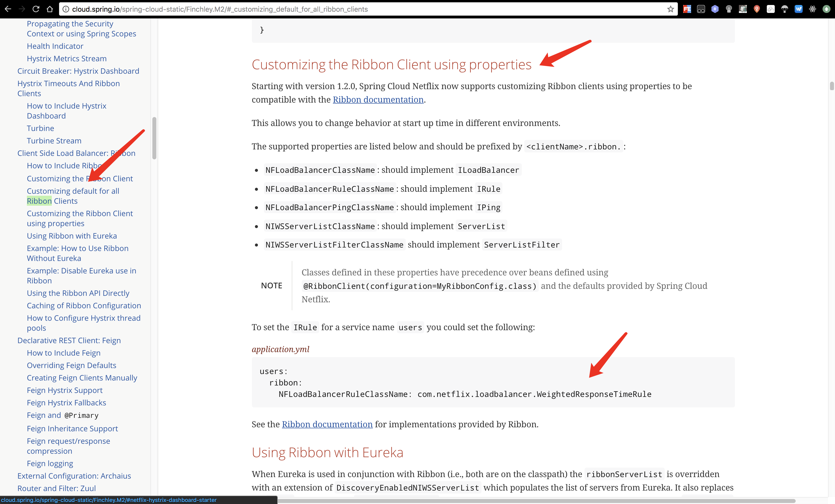This screenshot has width=835, height=504.
Task: Open the parachute extension icon
Action: coord(784,9)
